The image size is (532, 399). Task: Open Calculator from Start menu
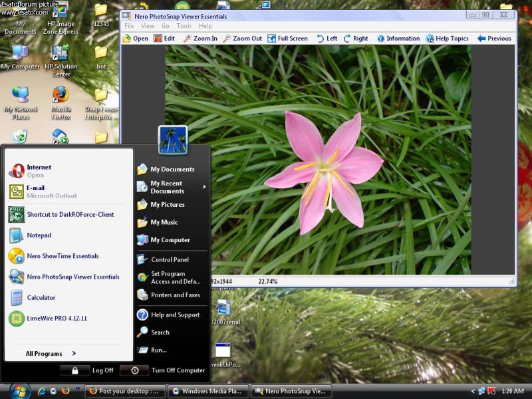[66, 297]
